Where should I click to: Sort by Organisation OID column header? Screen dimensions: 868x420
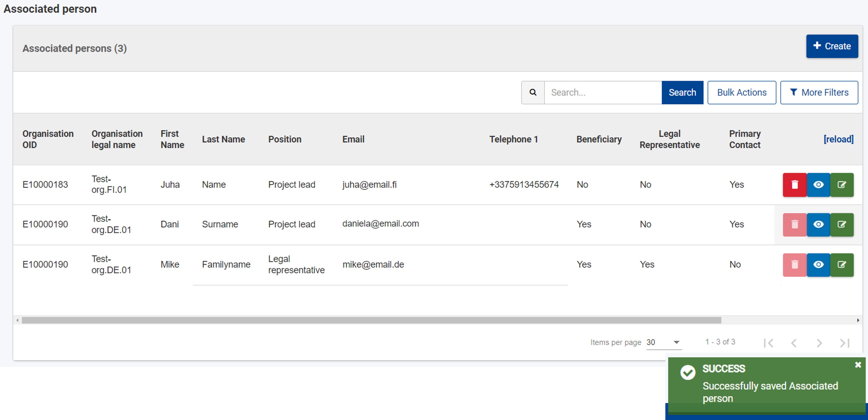(48, 139)
